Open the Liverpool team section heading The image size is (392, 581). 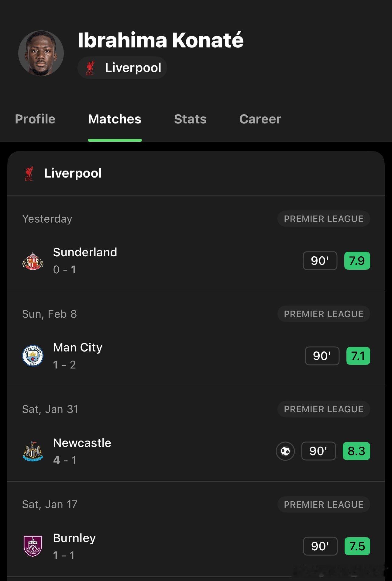[73, 173]
